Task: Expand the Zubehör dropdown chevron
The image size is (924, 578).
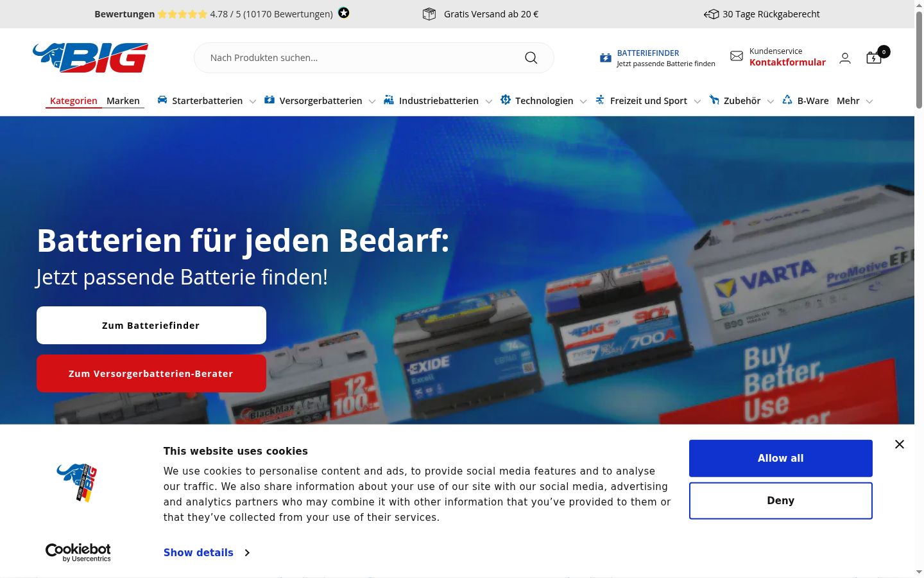Action: (x=771, y=101)
